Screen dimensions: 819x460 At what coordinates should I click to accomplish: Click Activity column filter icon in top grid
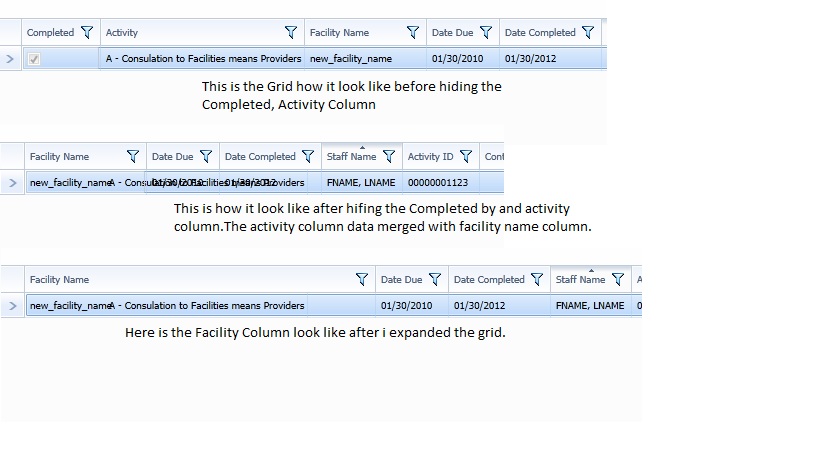pyautogui.click(x=291, y=33)
